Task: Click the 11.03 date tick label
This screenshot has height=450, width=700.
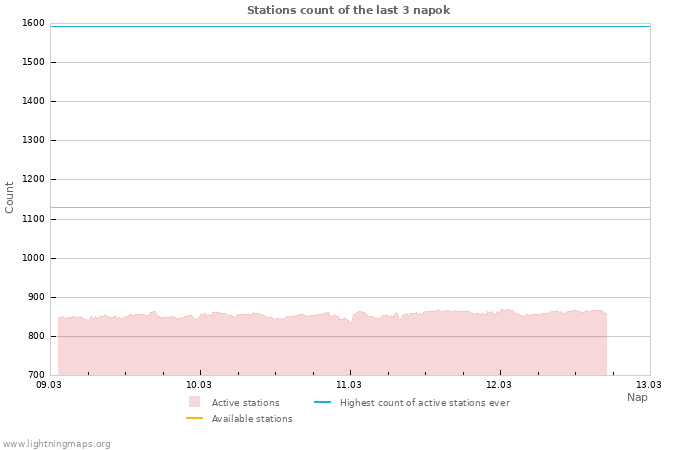Action: (349, 384)
